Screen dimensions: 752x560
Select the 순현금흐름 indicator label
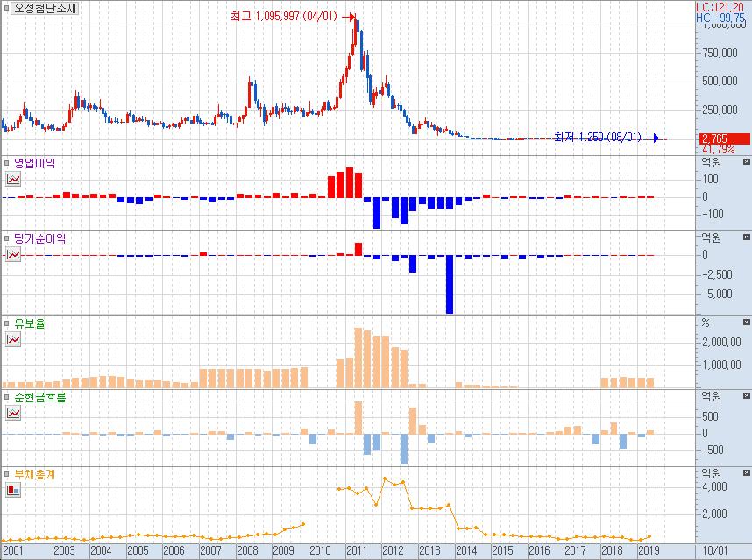click(x=39, y=397)
